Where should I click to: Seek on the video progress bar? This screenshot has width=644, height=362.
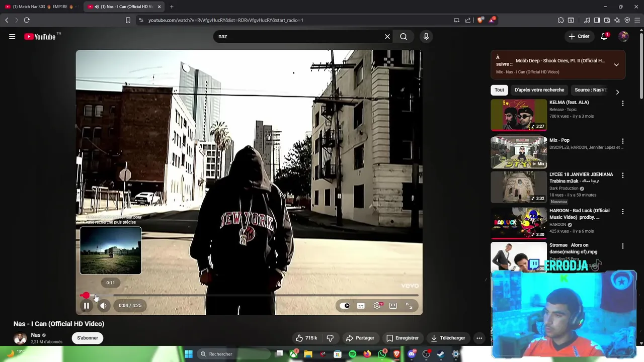pyautogui.click(x=249, y=296)
